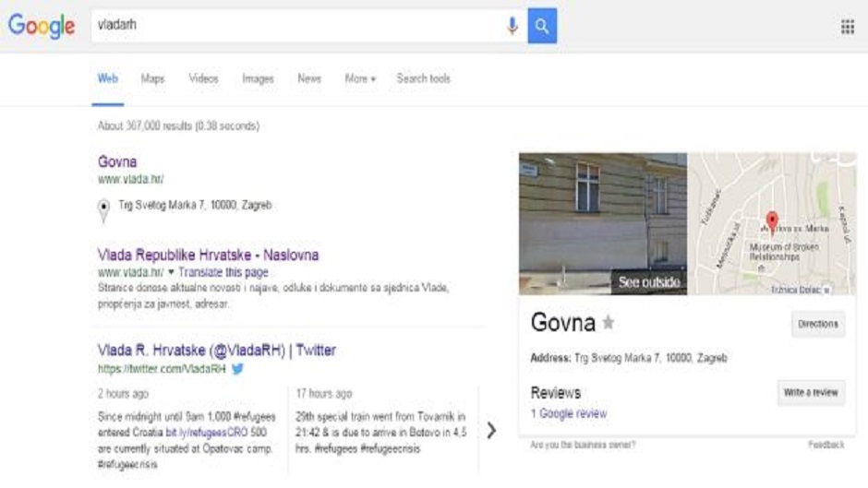Click the See outside street view image
Viewport: 868px width, 488px height.
coord(603,223)
